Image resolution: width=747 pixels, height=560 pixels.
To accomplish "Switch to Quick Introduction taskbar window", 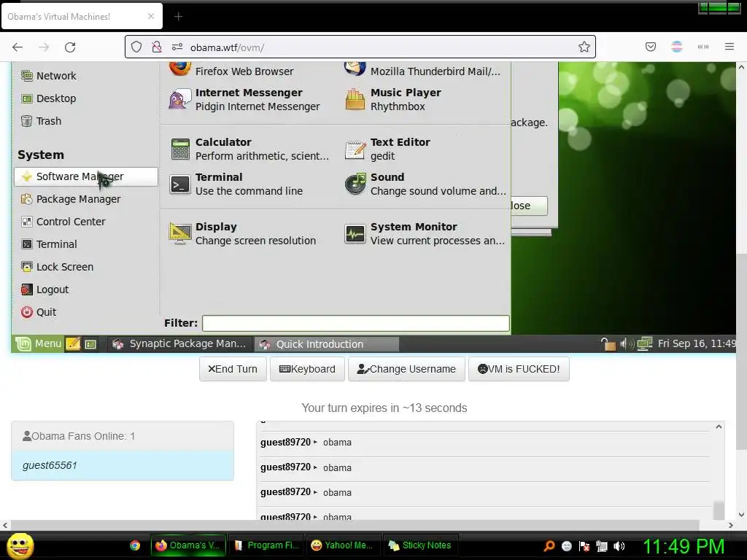I will point(326,344).
